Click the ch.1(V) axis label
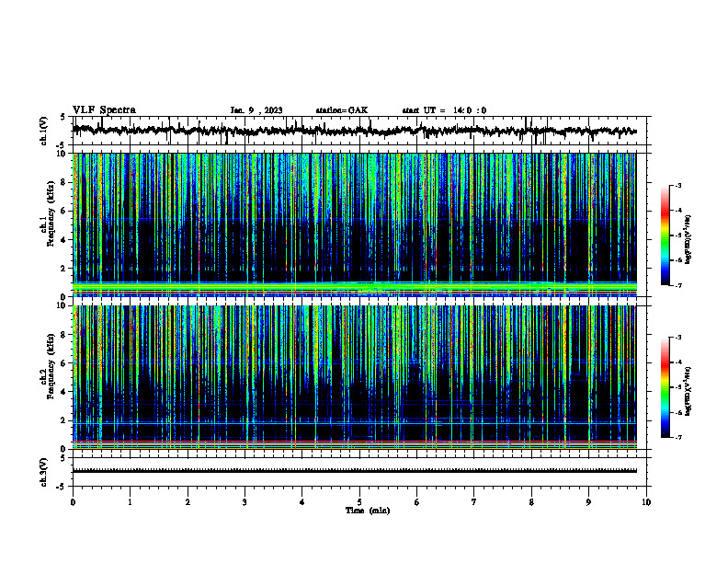728x563 pixels. [43, 131]
